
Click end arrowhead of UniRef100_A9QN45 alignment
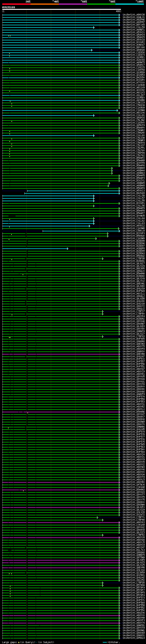(x=109, y=183)
